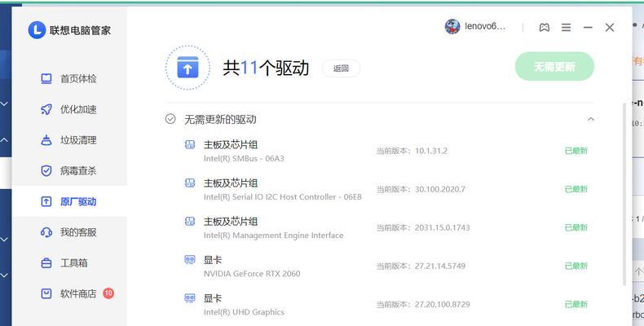Select the Intel(R) SMBus - 06A3 text
This screenshot has width=644, height=326.
click(244, 158)
